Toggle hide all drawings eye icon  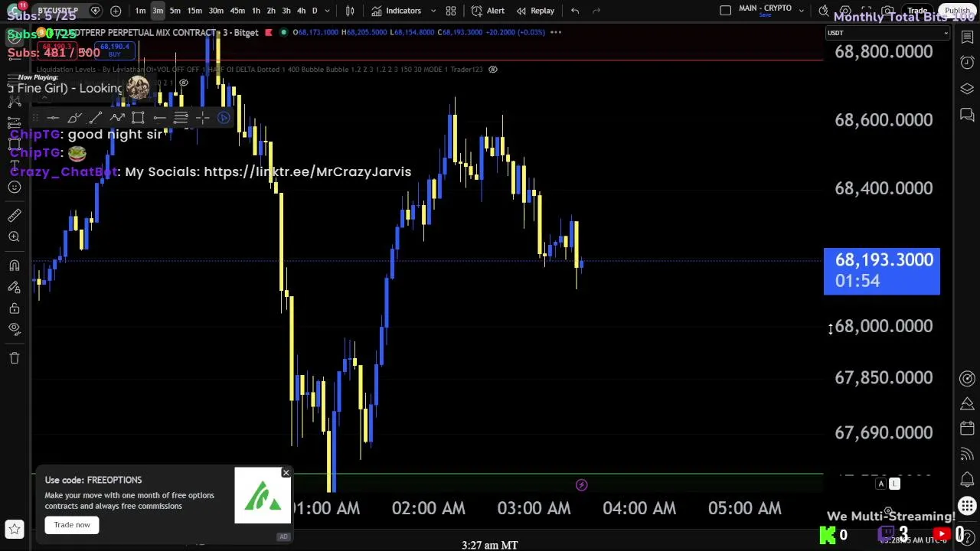(x=14, y=329)
